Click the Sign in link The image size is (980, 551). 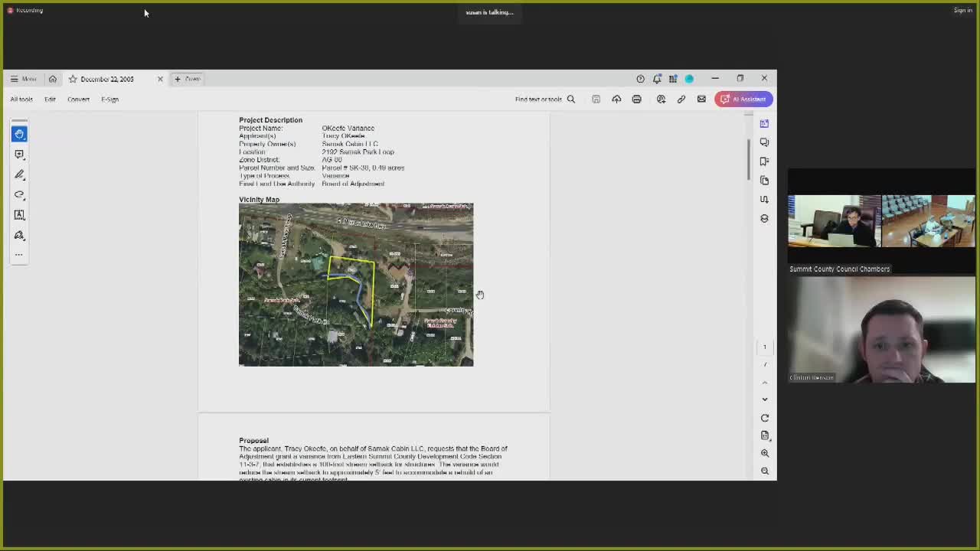[962, 10]
